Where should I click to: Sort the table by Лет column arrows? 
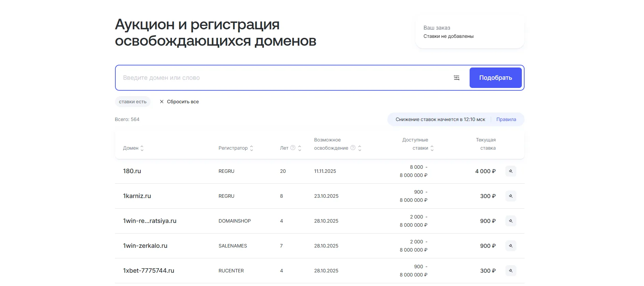pos(300,148)
